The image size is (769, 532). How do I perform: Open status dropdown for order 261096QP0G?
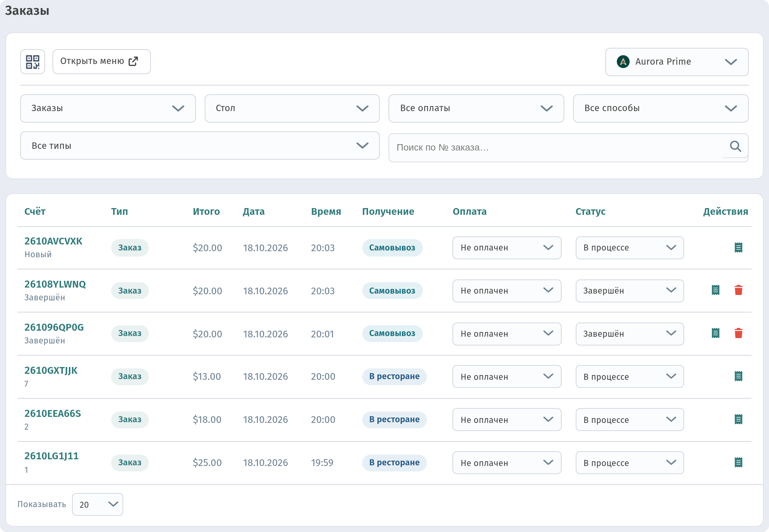pyautogui.click(x=630, y=334)
